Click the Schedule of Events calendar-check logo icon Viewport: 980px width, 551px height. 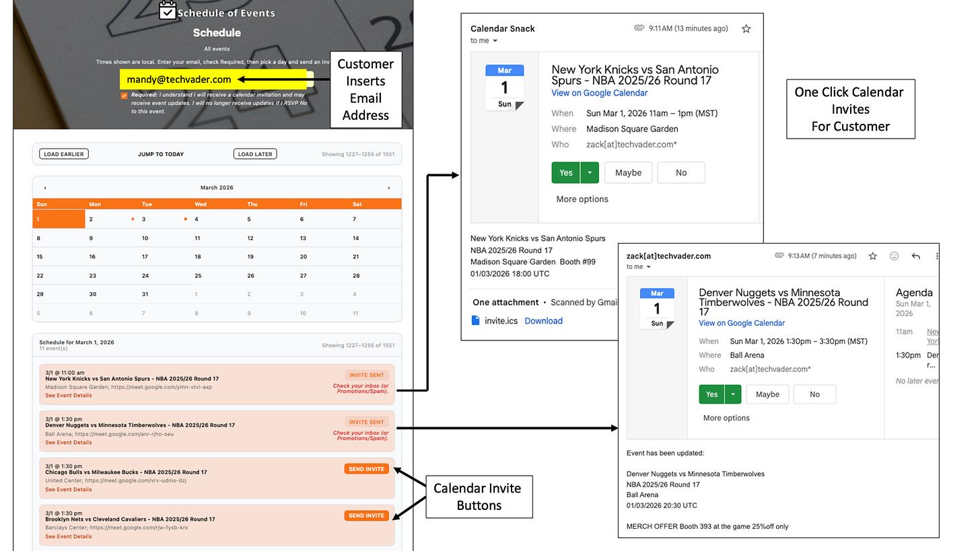tap(168, 11)
